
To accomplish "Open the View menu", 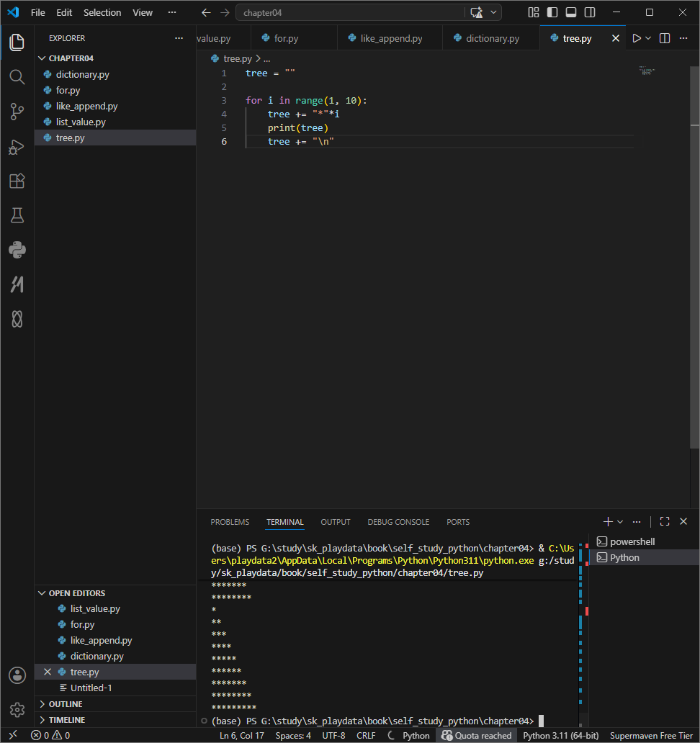I will point(142,13).
